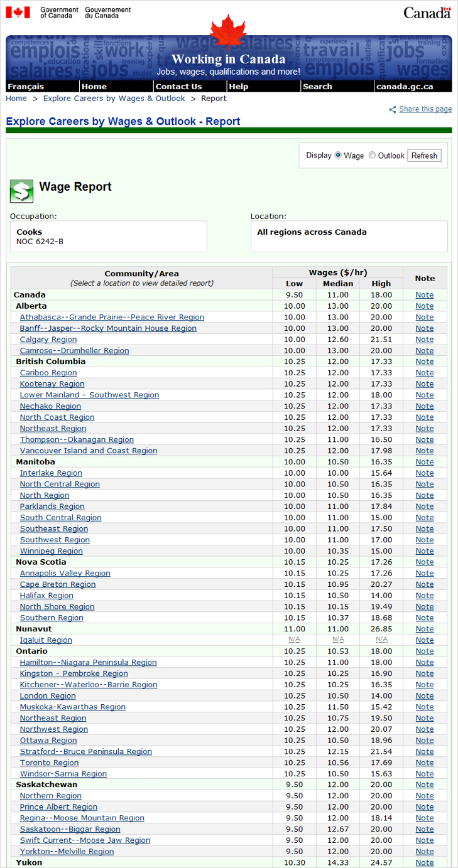Open Athabasca--Grande Prairie--Peace River Region report
This screenshot has height=868, width=458.
112,317
